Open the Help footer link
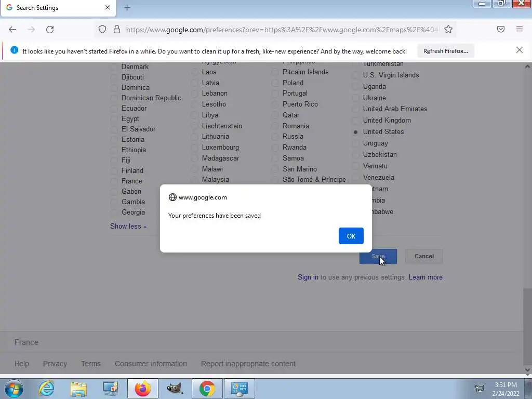Screen dimensions: 532x399 (x=21, y=364)
